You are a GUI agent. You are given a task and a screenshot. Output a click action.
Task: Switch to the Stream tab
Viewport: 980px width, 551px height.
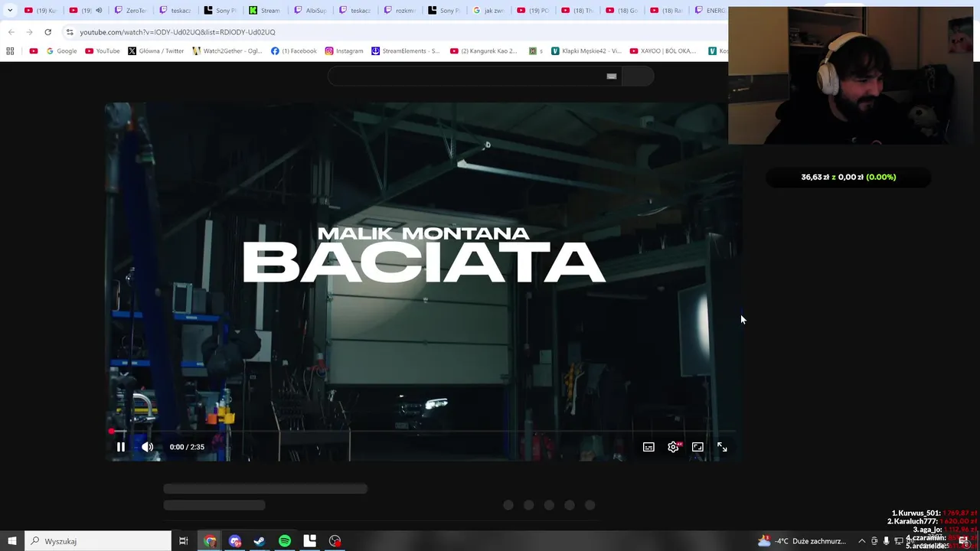tap(265, 11)
